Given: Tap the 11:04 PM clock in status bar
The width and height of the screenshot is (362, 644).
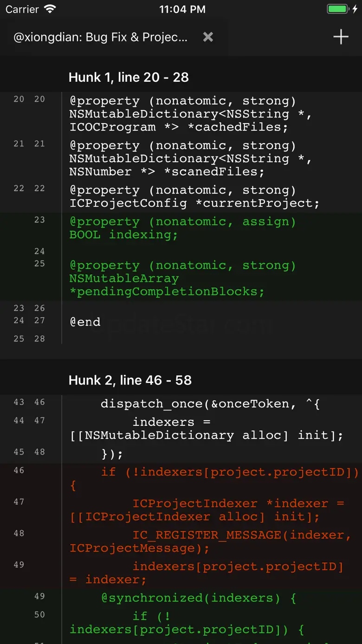Looking at the screenshot, I should [x=182, y=9].
